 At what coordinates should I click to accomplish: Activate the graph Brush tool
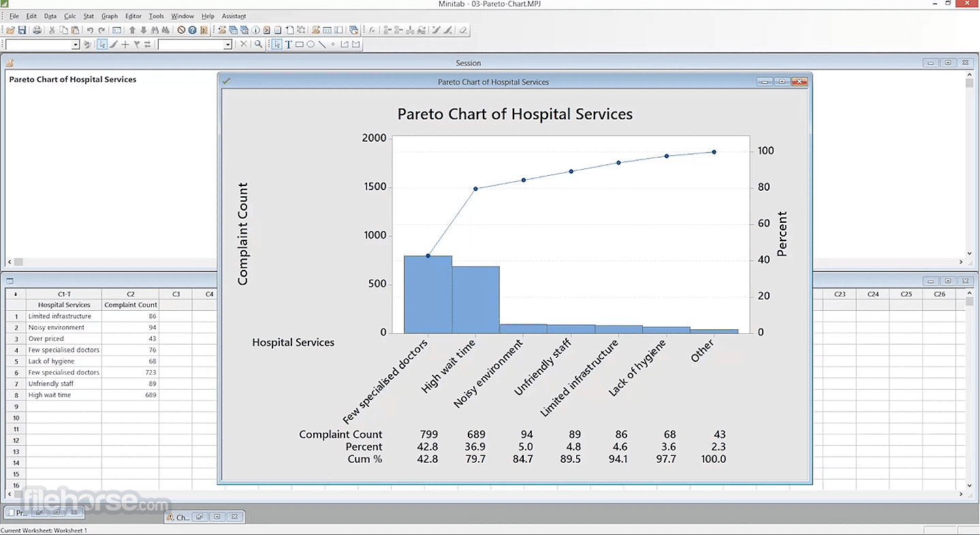pyautogui.click(x=114, y=44)
